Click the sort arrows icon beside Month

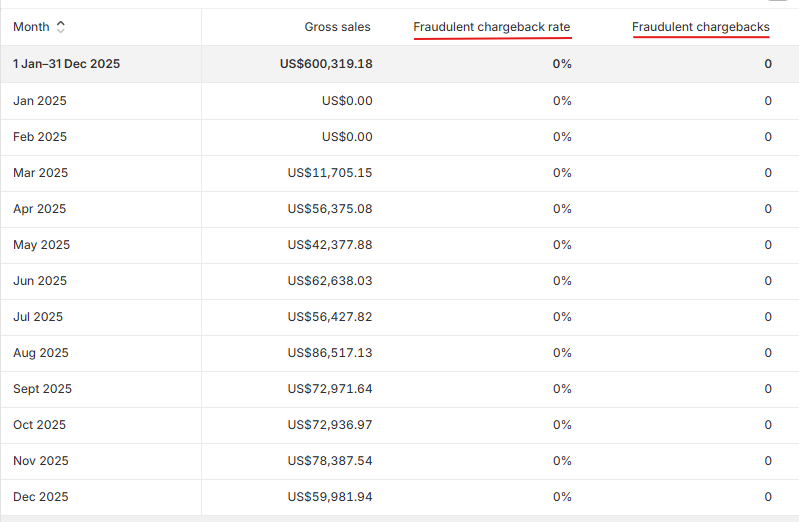pos(61,27)
